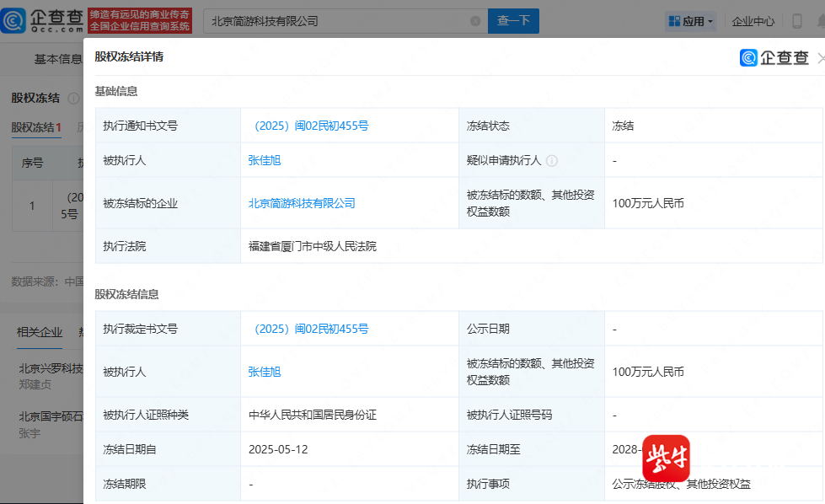
Task: Click the Qcc.com logo in header
Action: pos(42,20)
